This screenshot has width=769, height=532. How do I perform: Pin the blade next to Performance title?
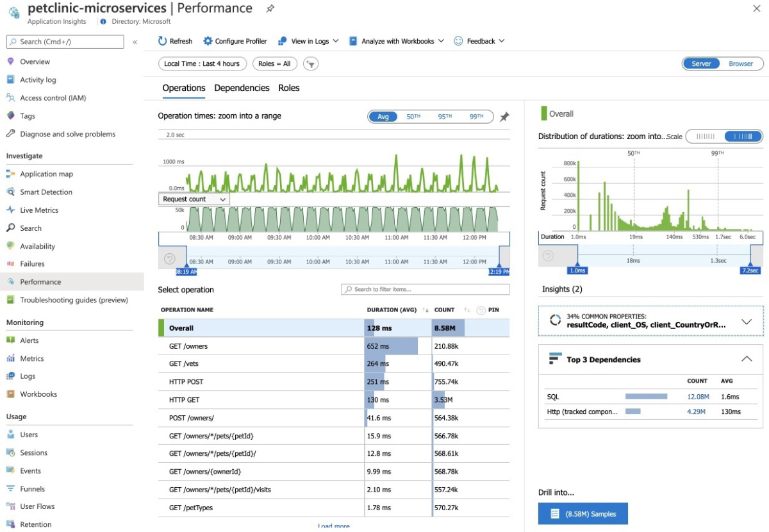(x=270, y=8)
